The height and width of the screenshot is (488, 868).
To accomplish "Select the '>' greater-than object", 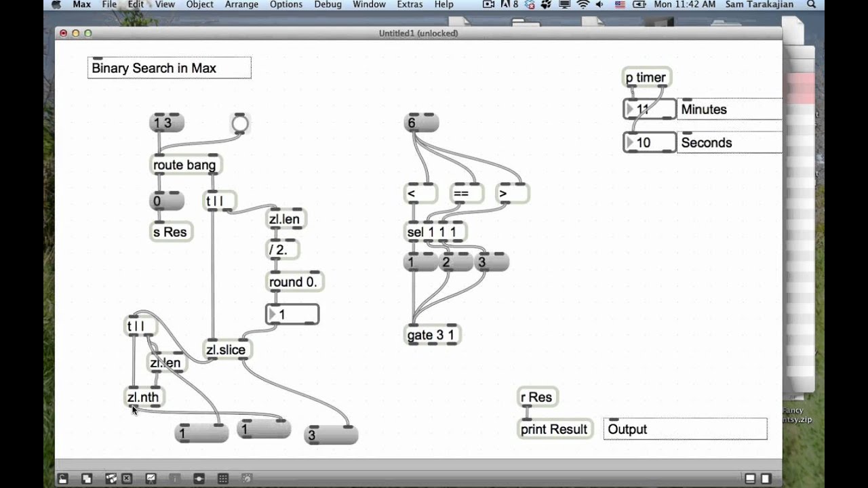I will pyautogui.click(x=512, y=194).
